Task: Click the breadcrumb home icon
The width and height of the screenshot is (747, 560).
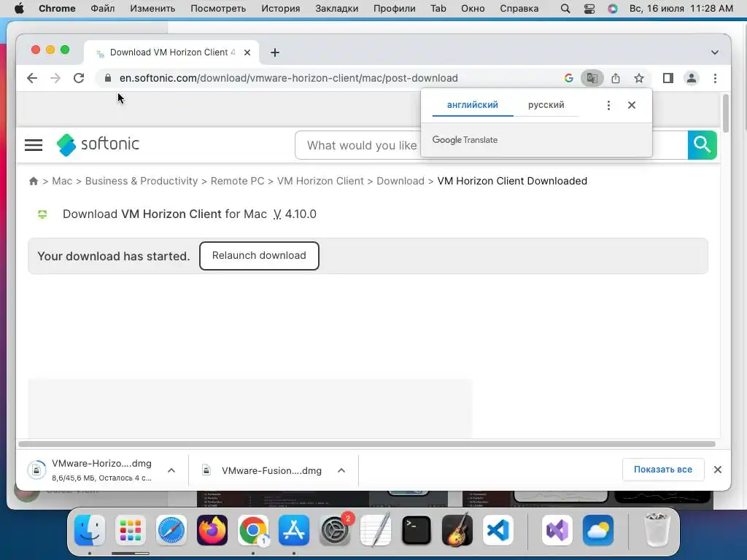Action: click(x=34, y=181)
